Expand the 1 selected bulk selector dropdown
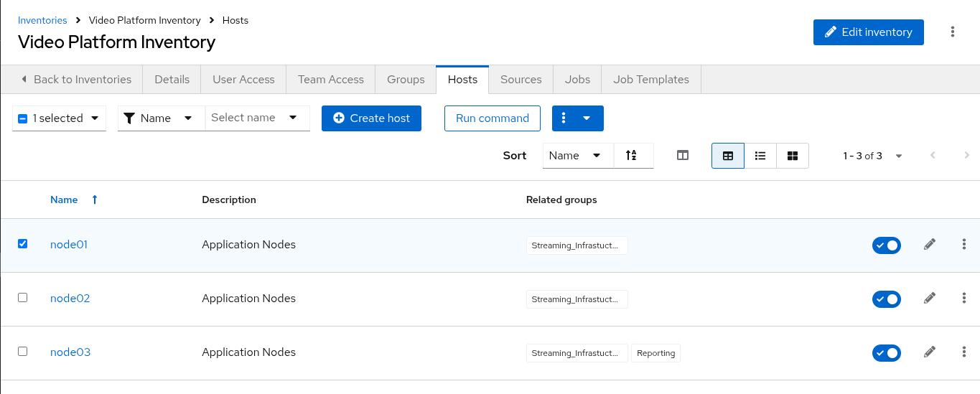The width and height of the screenshot is (980, 394). click(59, 118)
